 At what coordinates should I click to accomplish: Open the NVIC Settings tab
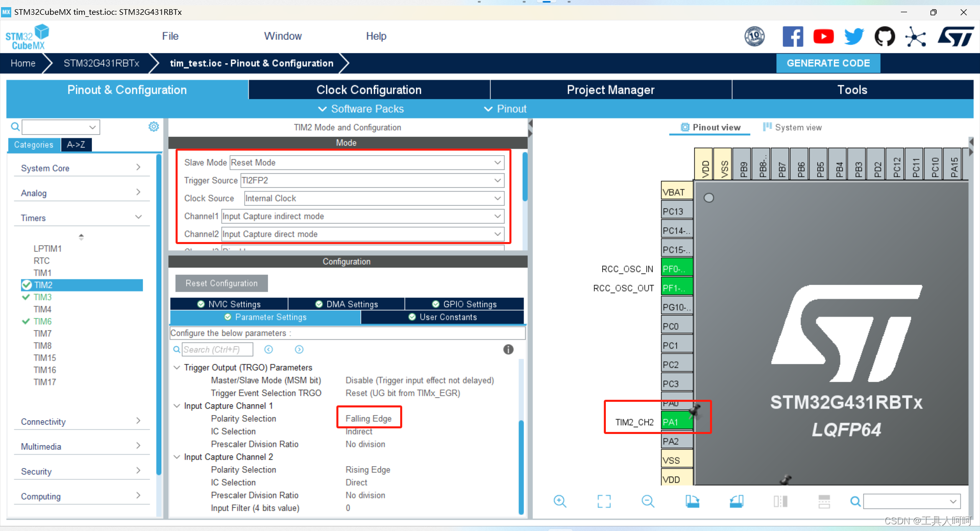(229, 304)
